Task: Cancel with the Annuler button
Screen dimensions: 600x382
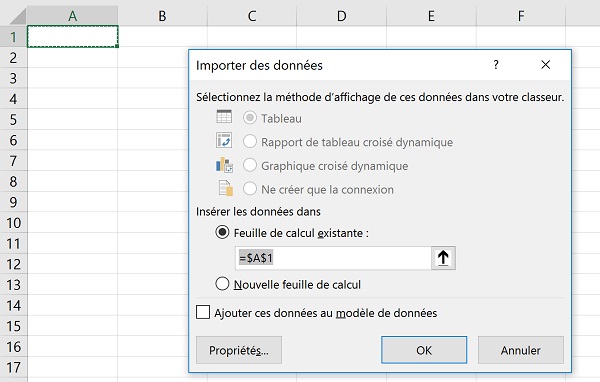Action: [x=521, y=350]
